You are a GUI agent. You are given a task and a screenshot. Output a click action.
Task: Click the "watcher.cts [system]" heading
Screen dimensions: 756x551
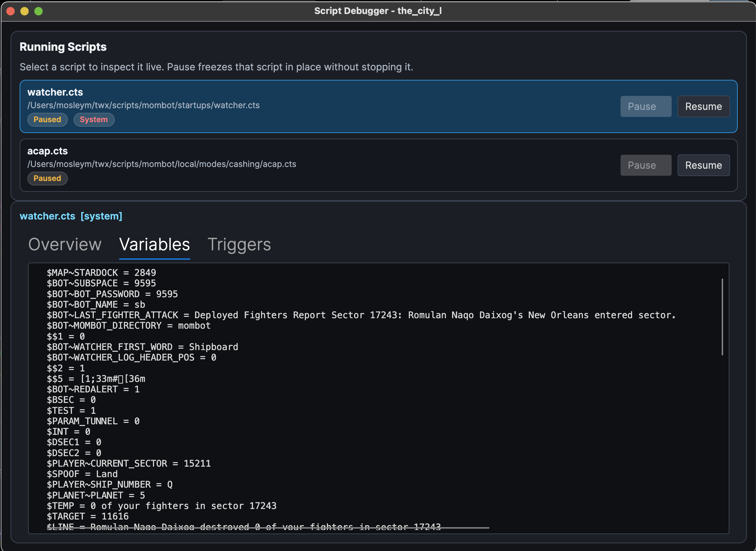click(71, 216)
